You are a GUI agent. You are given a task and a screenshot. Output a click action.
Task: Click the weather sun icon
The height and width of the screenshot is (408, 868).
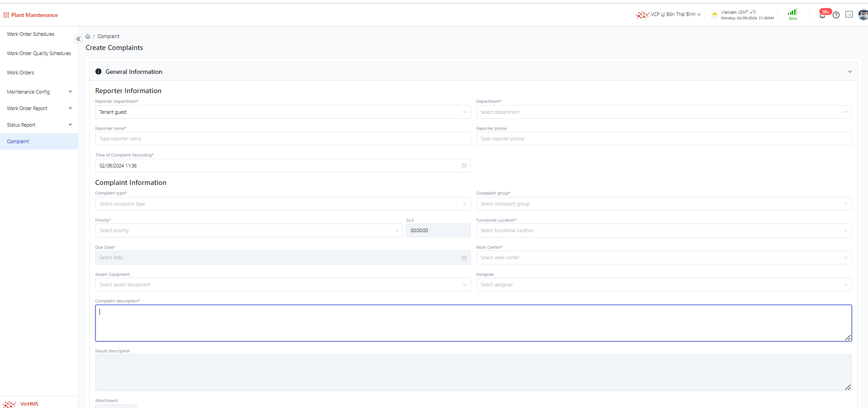(x=714, y=15)
